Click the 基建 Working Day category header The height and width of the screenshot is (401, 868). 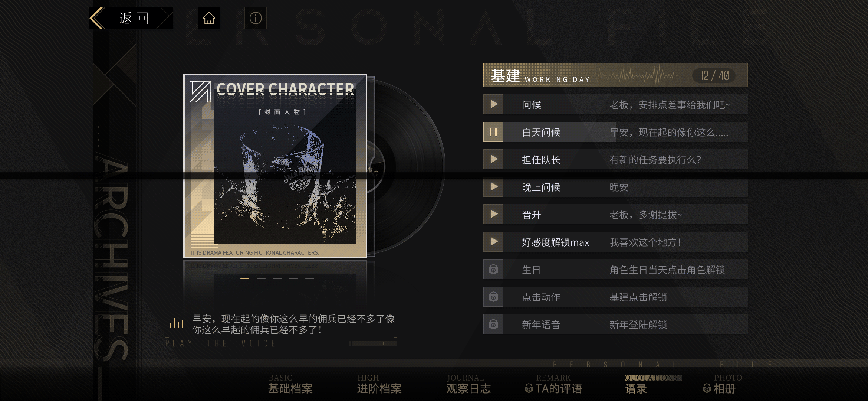[x=615, y=75]
